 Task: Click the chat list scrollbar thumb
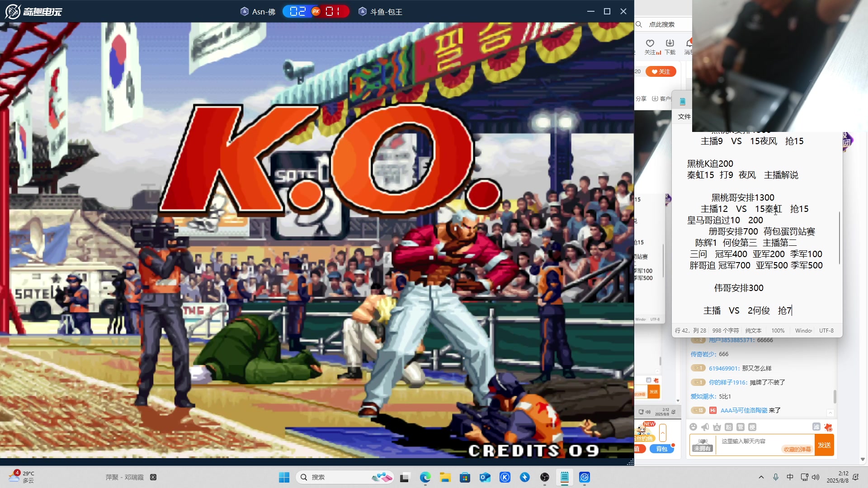point(835,396)
